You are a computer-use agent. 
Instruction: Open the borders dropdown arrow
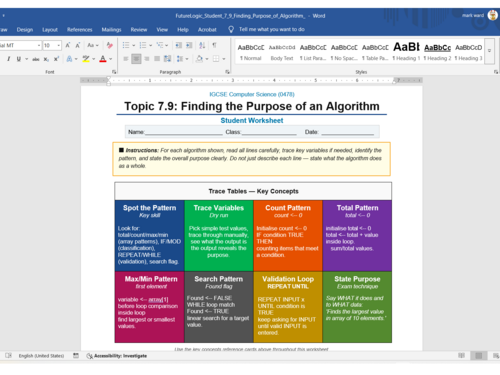tap(224, 59)
